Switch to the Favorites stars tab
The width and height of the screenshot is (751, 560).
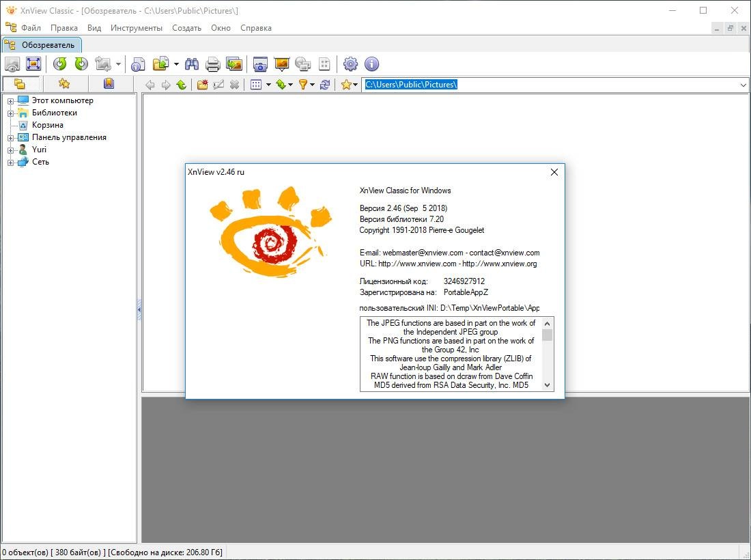point(64,84)
